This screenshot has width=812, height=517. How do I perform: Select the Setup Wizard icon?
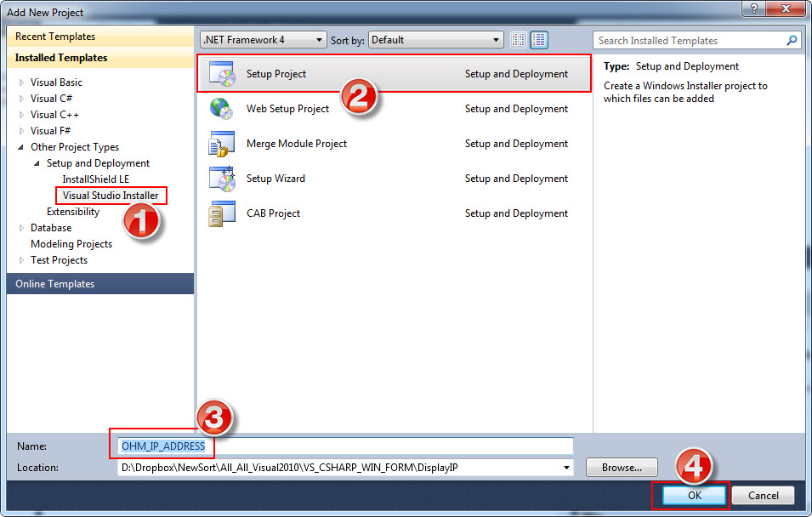tap(222, 179)
